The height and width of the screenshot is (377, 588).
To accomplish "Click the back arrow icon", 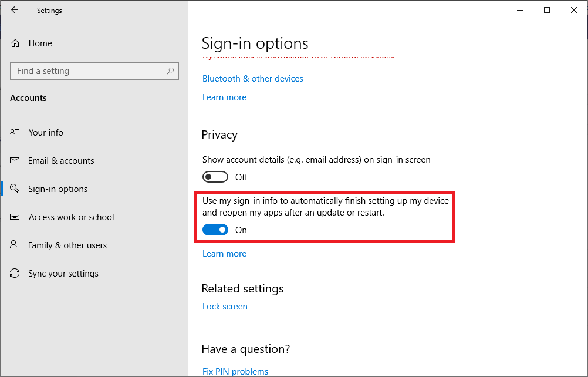I will pyautogui.click(x=15, y=10).
